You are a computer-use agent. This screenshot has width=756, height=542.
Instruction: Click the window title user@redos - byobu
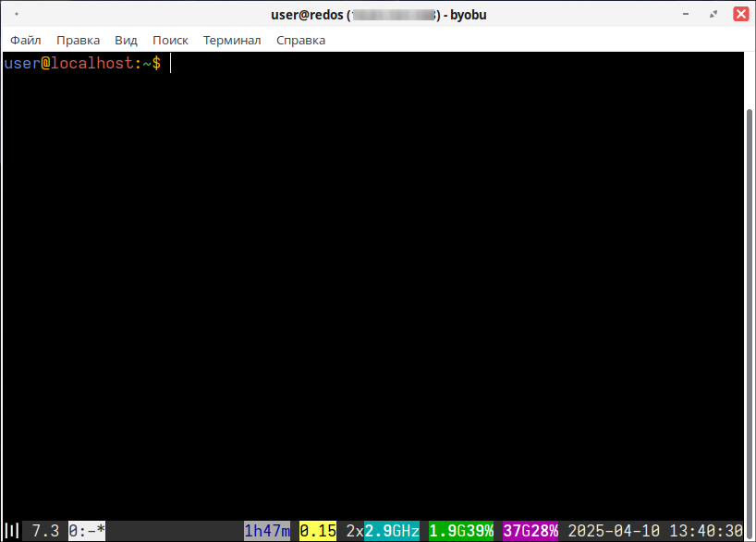(x=379, y=15)
